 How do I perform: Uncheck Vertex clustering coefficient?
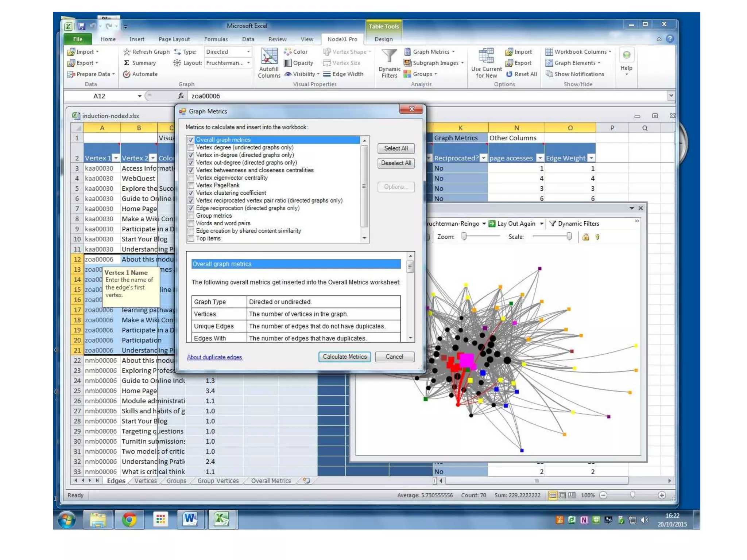191,193
